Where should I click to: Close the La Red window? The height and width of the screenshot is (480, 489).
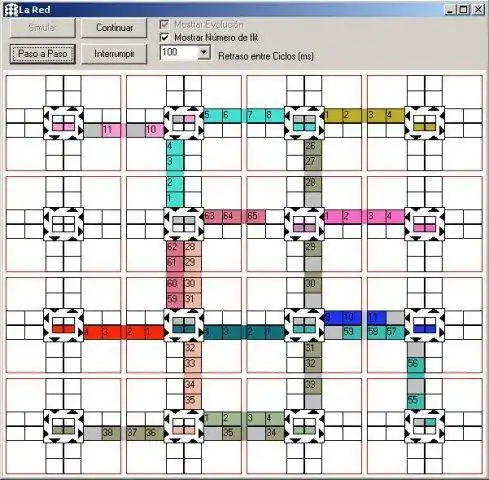click(x=479, y=10)
